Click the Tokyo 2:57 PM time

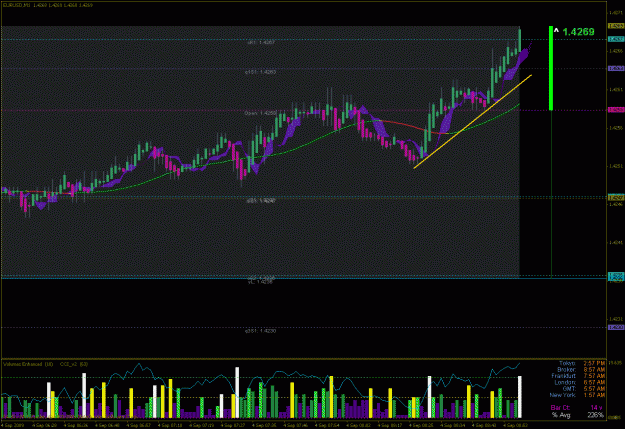594,364
